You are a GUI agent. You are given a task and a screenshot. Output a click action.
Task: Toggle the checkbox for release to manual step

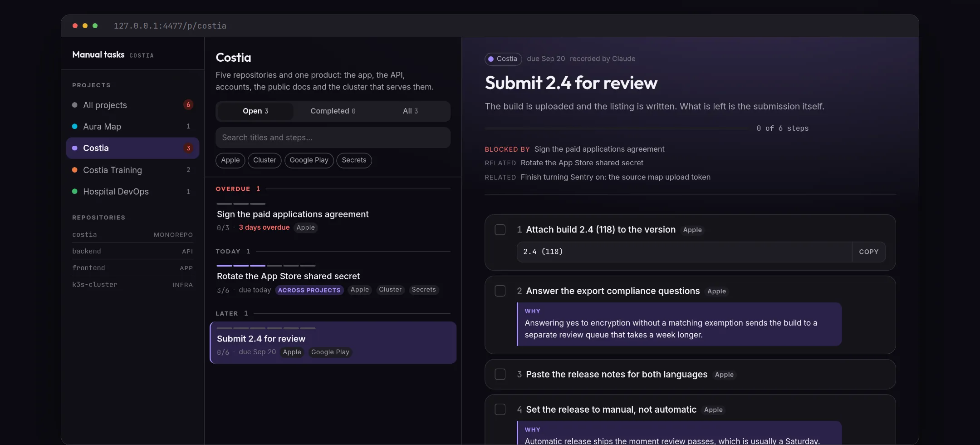(x=500, y=410)
